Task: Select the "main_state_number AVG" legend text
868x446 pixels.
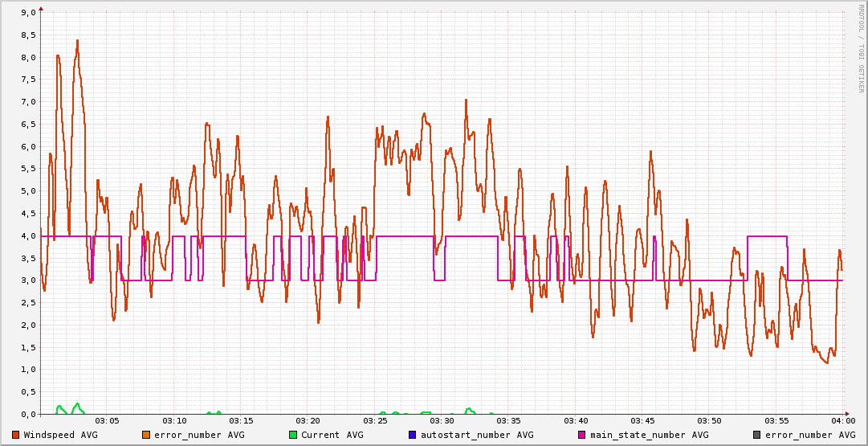Action: (x=650, y=435)
